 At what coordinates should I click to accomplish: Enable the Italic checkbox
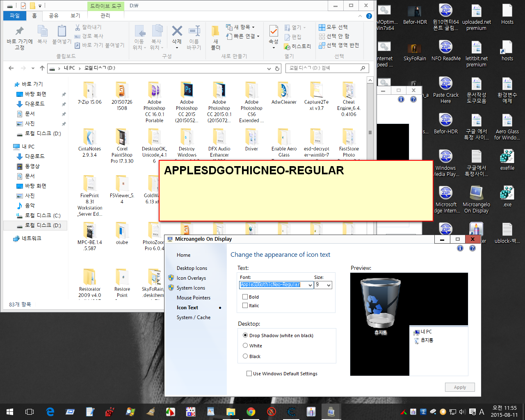coord(245,305)
